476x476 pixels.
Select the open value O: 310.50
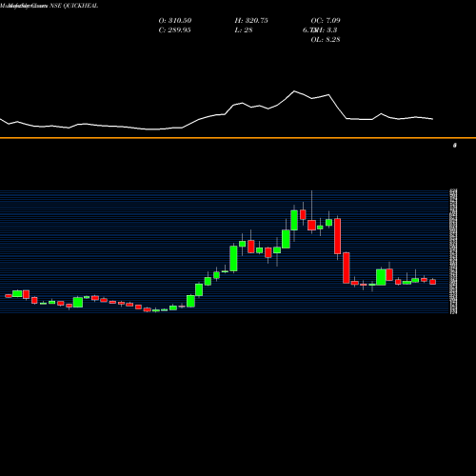click(x=175, y=21)
